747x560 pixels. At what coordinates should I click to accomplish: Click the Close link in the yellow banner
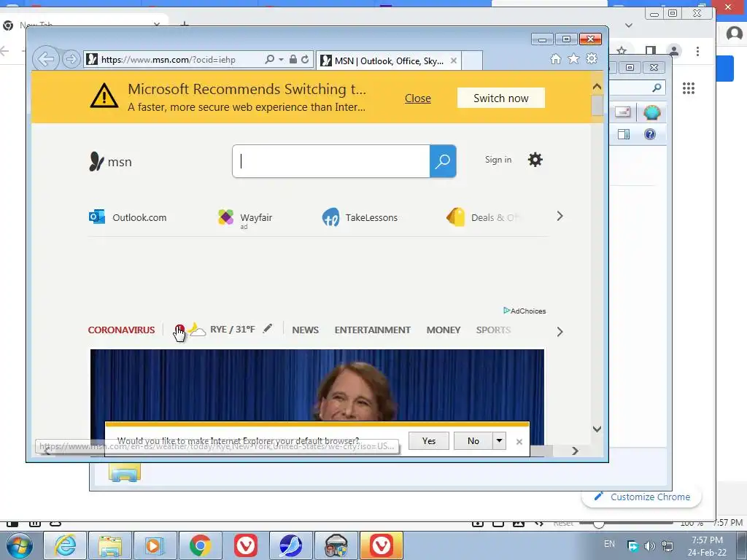(x=418, y=98)
